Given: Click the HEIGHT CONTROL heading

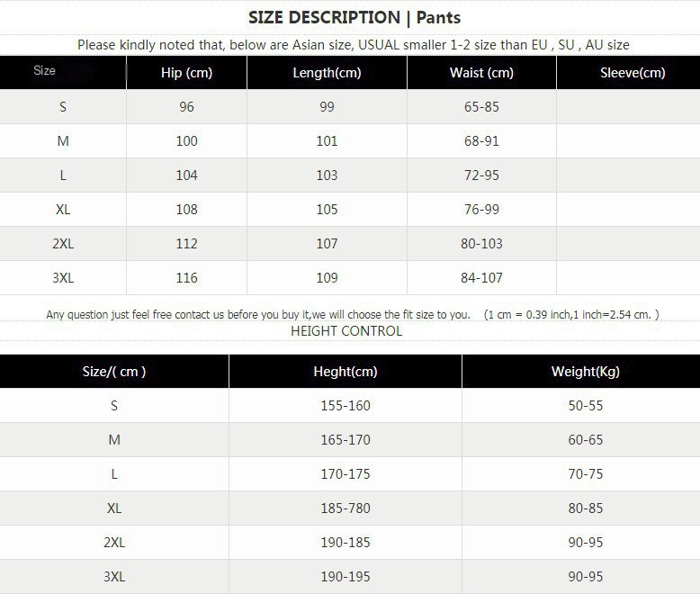Looking at the screenshot, I should pos(346,330).
